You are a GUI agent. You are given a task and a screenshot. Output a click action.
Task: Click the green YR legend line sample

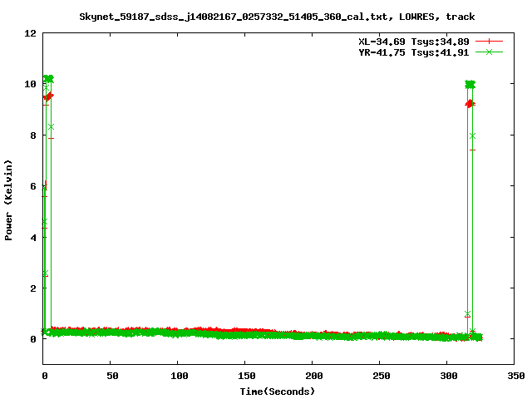pos(489,52)
